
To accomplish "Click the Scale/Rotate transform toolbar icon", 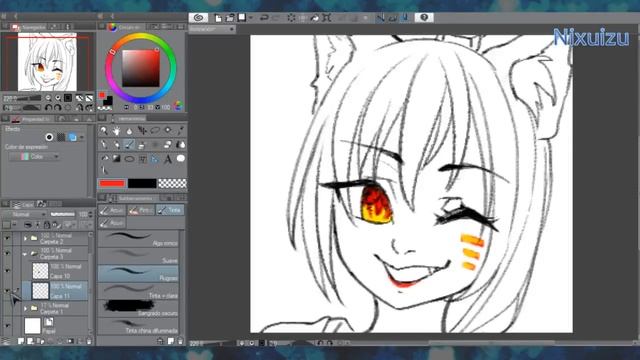I will click(327, 18).
